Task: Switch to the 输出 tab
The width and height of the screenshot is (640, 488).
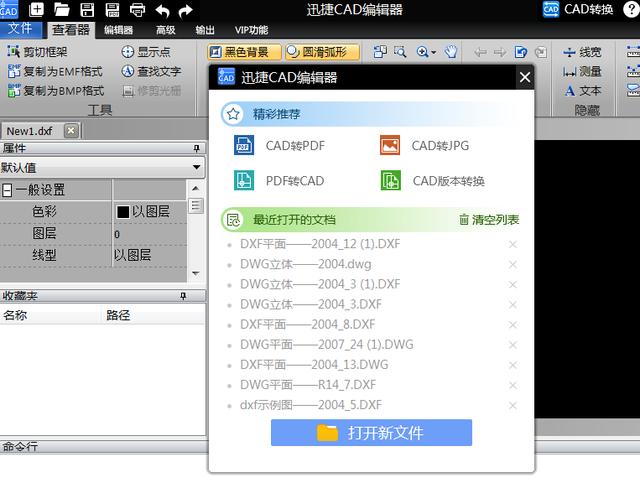Action: (205, 30)
